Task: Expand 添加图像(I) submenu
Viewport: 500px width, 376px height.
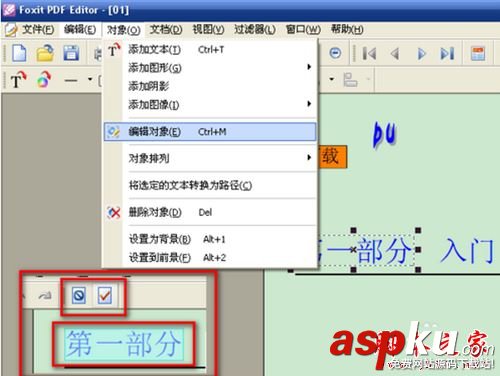Action: [210, 105]
